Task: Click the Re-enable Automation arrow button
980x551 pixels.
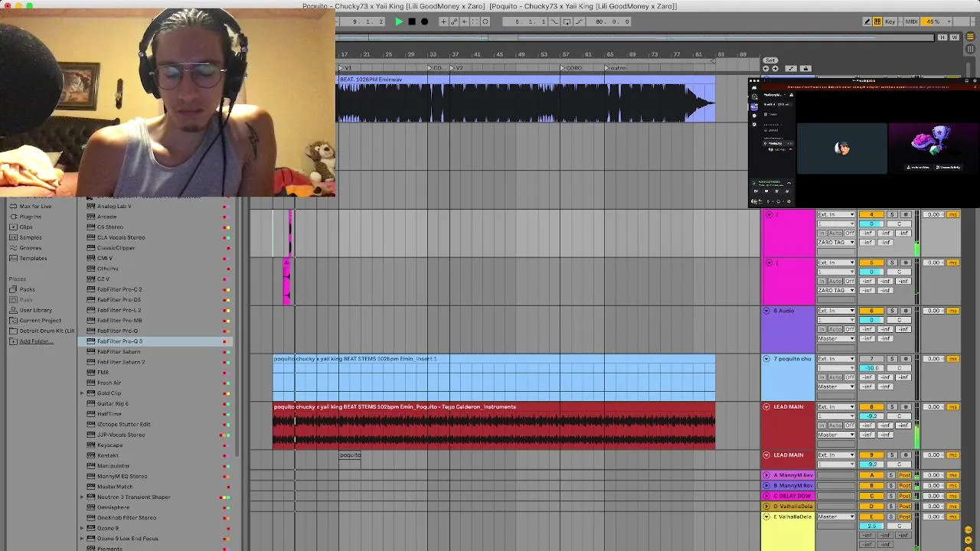Action: 465,21
